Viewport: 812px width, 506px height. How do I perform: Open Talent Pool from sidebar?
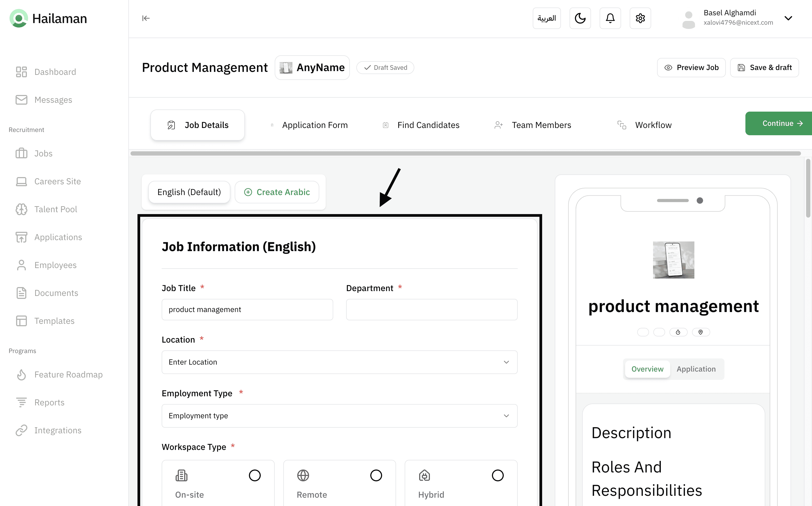coord(56,209)
